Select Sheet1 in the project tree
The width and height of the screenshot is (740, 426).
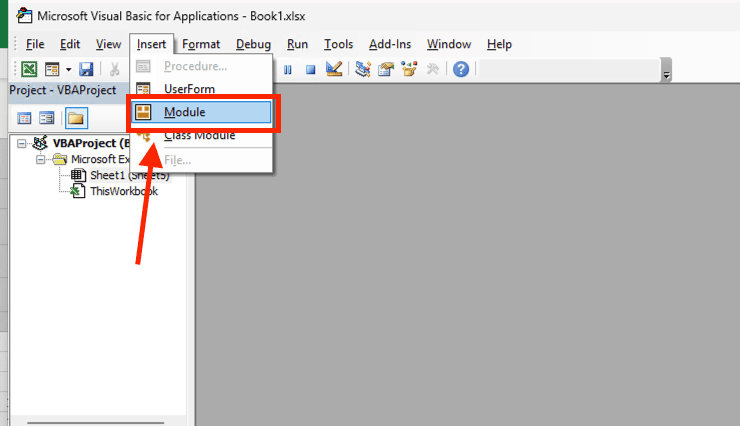pos(130,175)
